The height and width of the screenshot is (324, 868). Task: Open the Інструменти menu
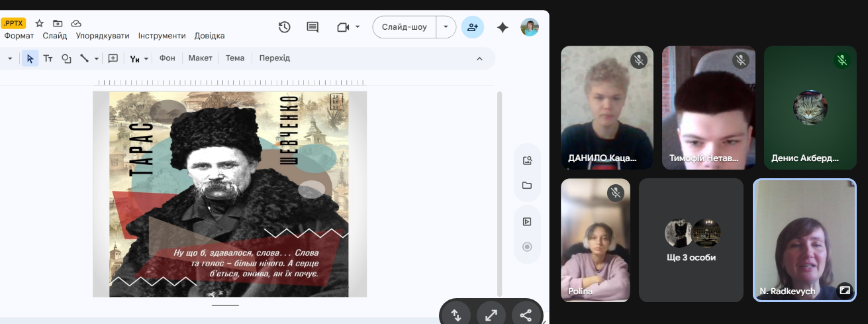pyautogui.click(x=162, y=36)
